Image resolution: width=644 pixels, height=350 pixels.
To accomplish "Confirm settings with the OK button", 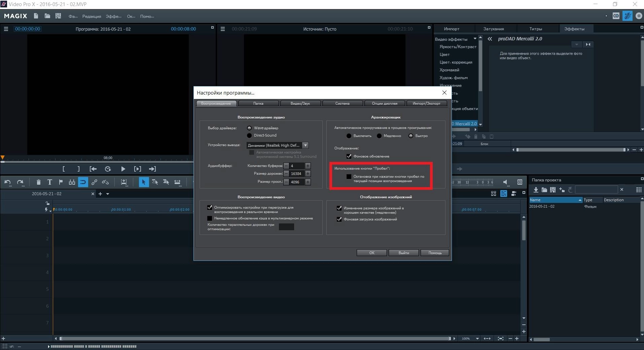I will 371,253.
